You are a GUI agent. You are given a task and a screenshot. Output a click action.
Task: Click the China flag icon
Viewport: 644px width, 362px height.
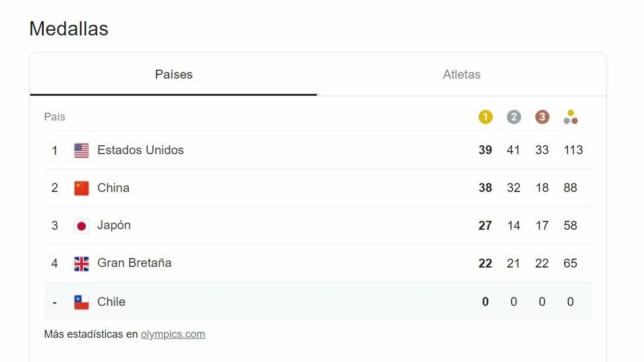coord(82,188)
